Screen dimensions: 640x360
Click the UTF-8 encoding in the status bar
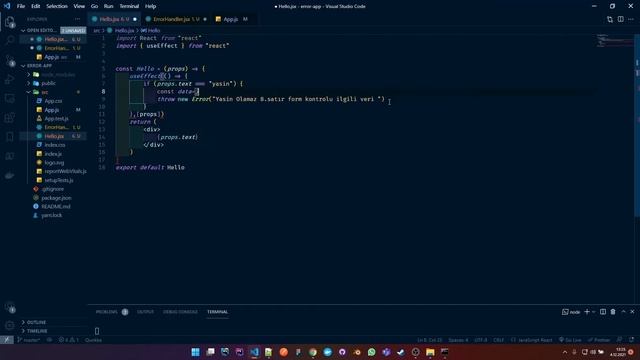(x=480, y=340)
